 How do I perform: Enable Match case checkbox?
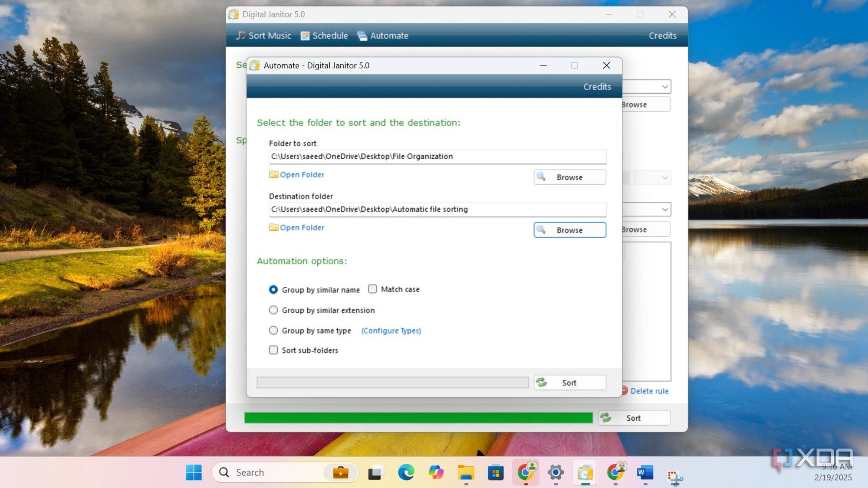(x=372, y=289)
